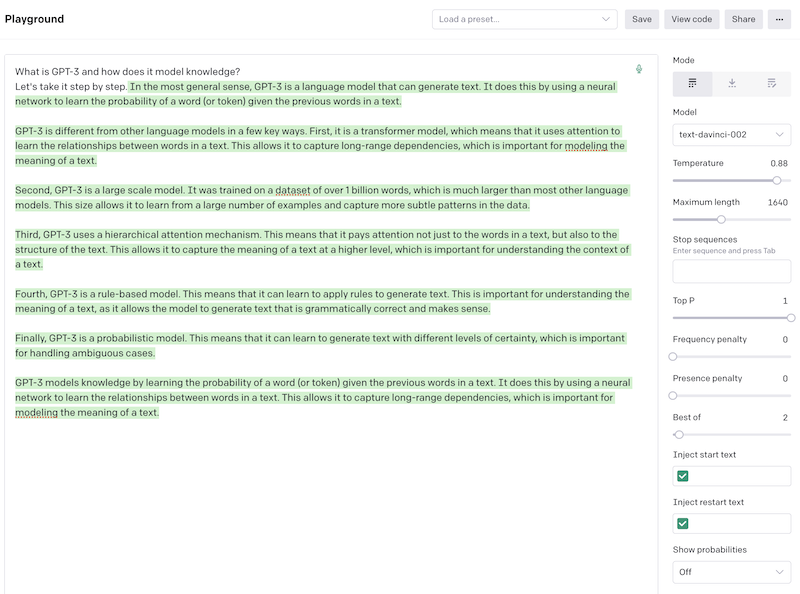This screenshot has height=594, width=800.
Task: Click the Save button
Action: tap(642, 19)
